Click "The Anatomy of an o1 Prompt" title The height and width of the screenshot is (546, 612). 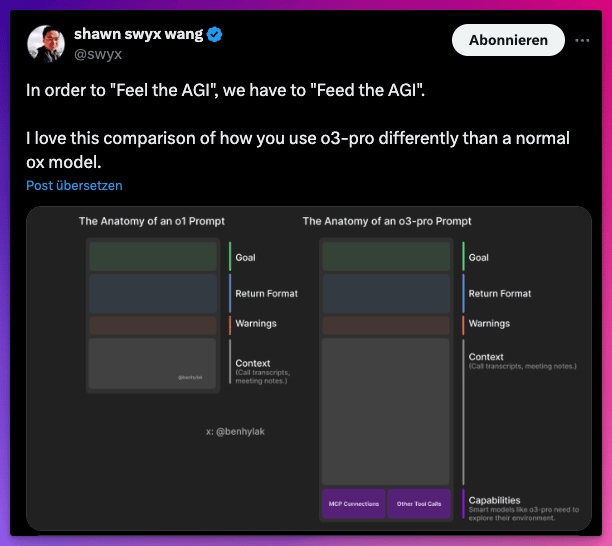153,221
